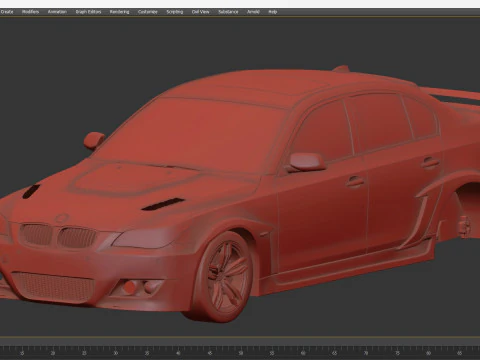Jump to frame 80 on the timeline
Screen dimensions: 480x360
(429, 353)
